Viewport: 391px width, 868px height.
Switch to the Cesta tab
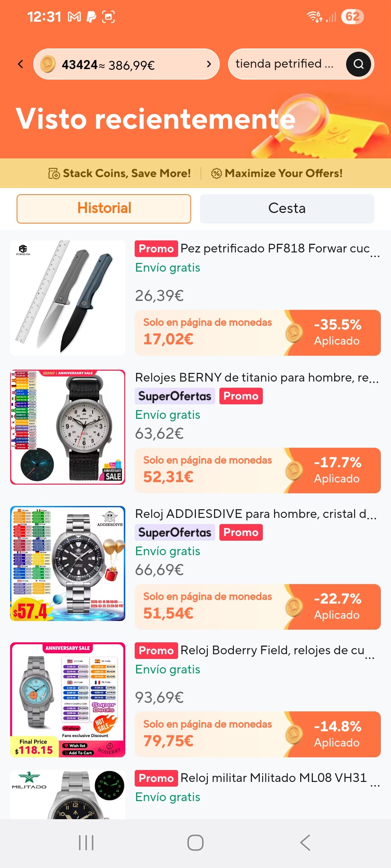[x=287, y=209]
